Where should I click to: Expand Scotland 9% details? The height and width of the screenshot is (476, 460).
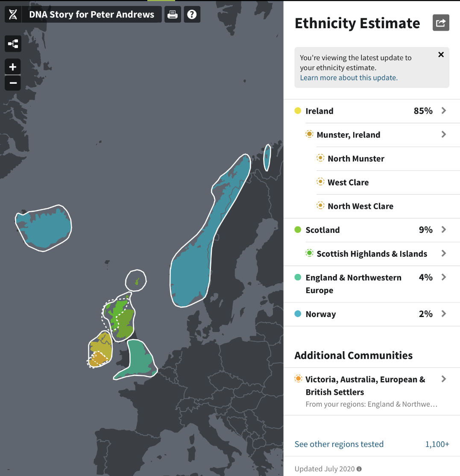[x=443, y=230]
